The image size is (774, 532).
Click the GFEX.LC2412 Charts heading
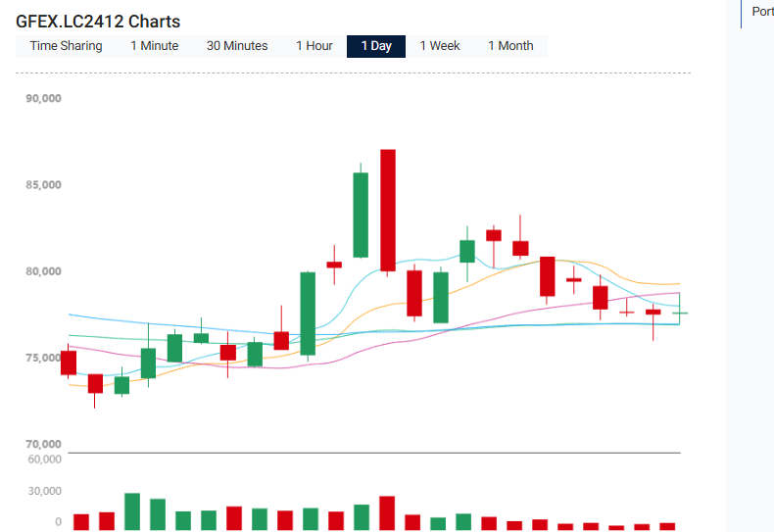click(98, 22)
